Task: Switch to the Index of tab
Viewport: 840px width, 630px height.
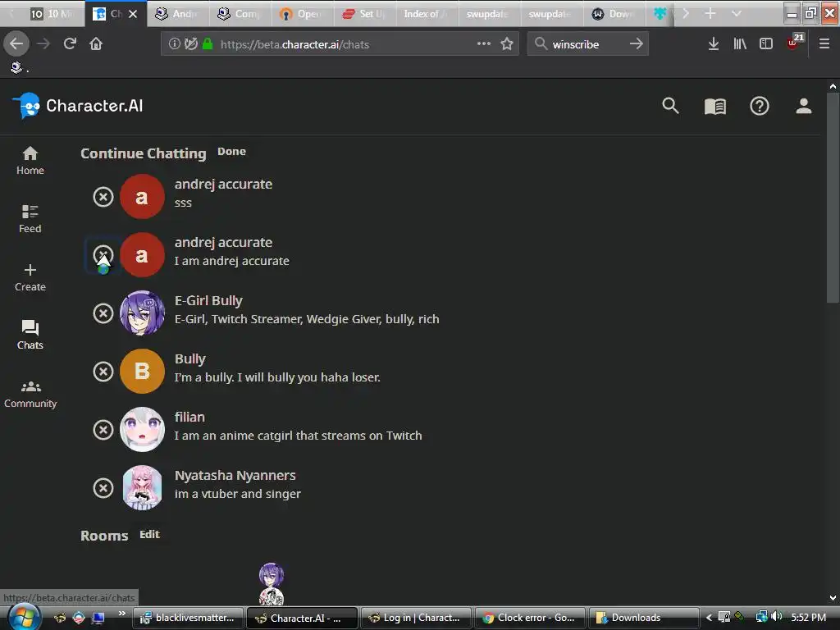Action: click(x=426, y=14)
